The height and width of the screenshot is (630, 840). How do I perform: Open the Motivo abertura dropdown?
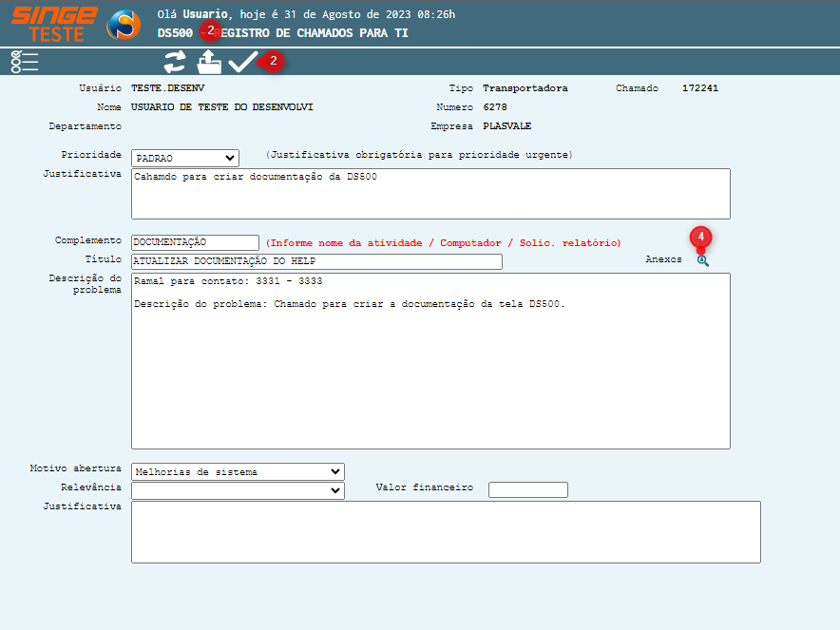[x=238, y=471]
